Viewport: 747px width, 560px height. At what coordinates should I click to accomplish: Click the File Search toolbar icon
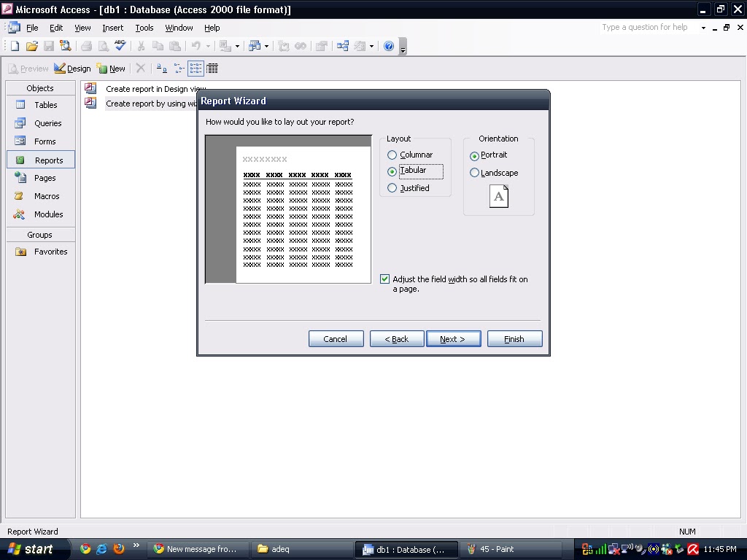(x=65, y=46)
